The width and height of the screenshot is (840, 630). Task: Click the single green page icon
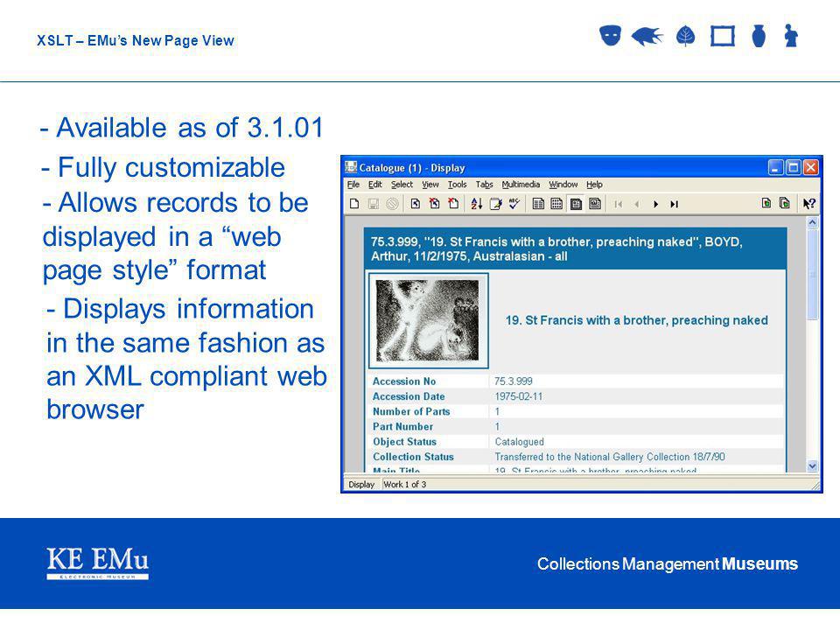point(766,204)
